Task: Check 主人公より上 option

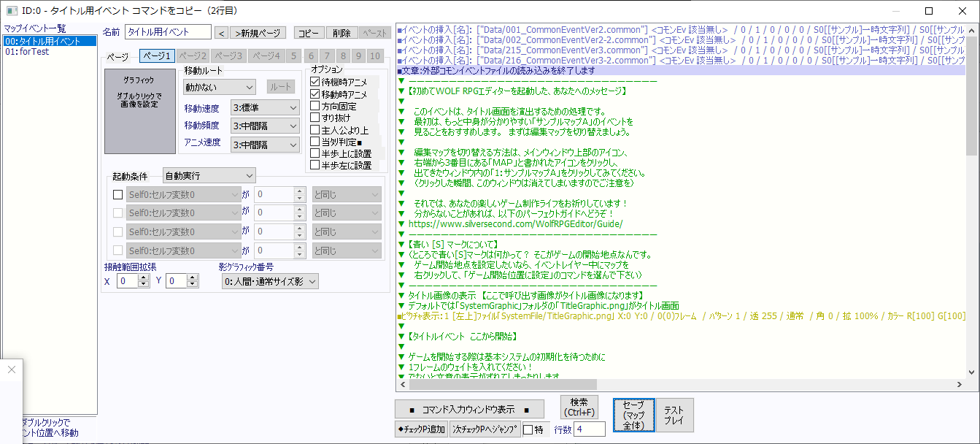Action: pyautogui.click(x=315, y=130)
